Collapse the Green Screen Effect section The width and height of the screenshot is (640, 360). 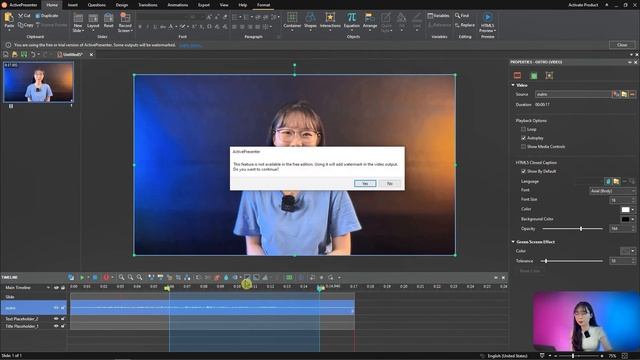tap(513, 242)
